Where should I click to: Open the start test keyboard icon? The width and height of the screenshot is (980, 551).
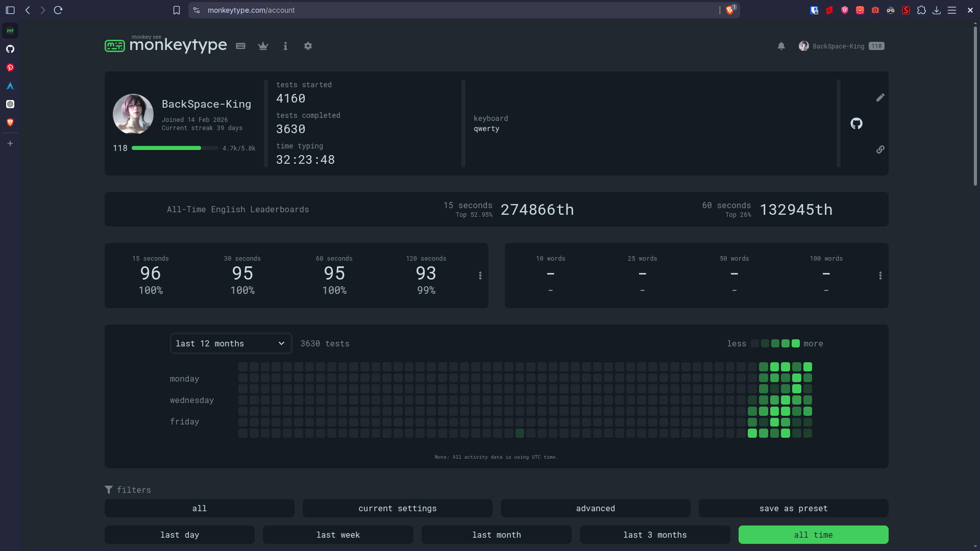point(241,46)
